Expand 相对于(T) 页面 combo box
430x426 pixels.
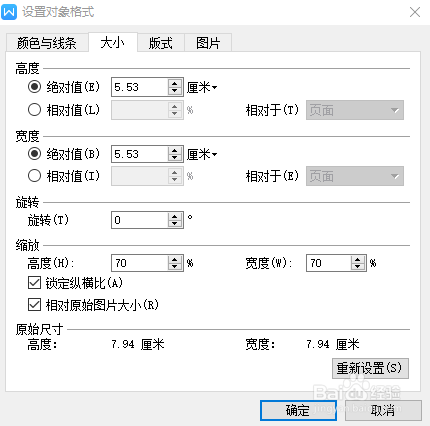click(355, 110)
